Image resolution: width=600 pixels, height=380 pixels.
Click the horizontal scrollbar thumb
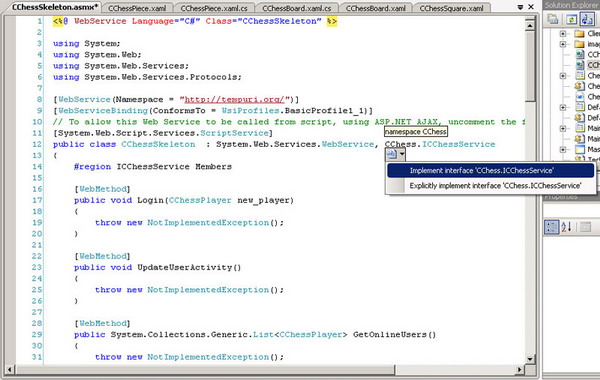[x=205, y=370]
